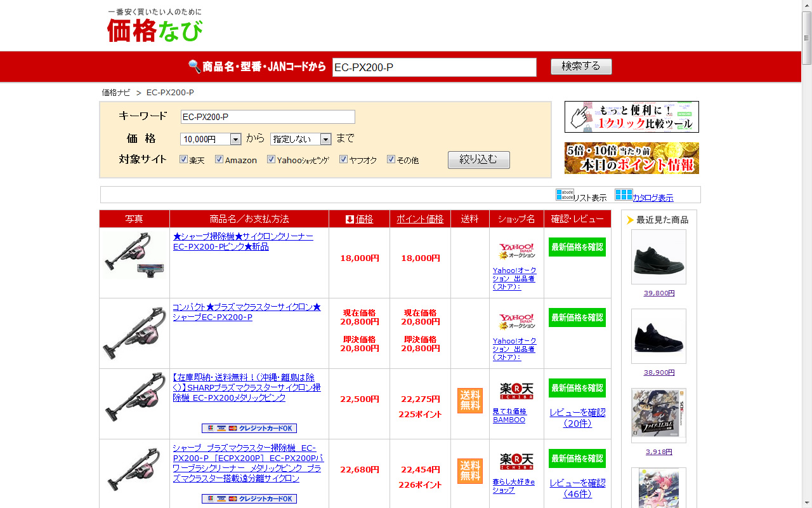Click 価格ナビ breadcrumb link
812x508 pixels.
pyautogui.click(x=116, y=93)
